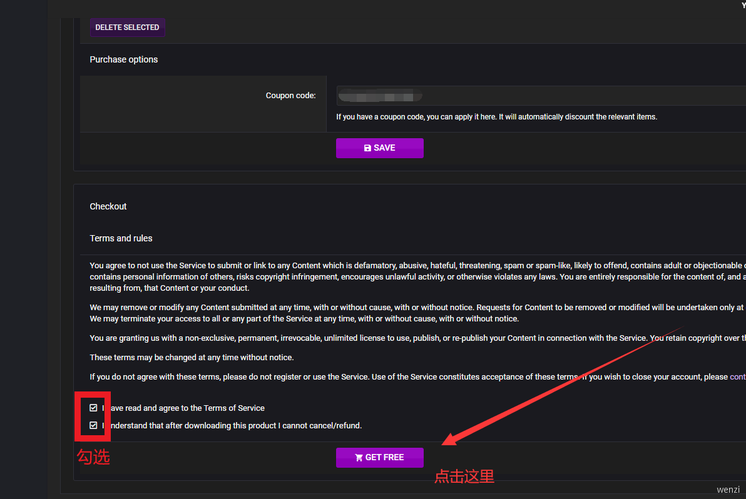Focus the Coupon code input field
Image resolution: width=746 pixels, height=499 pixels.
click(541, 96)
